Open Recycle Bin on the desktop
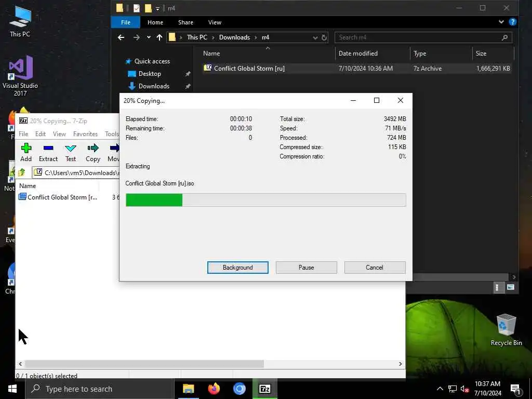The width and height of the screenshot is (532, 399). [506, 330]
